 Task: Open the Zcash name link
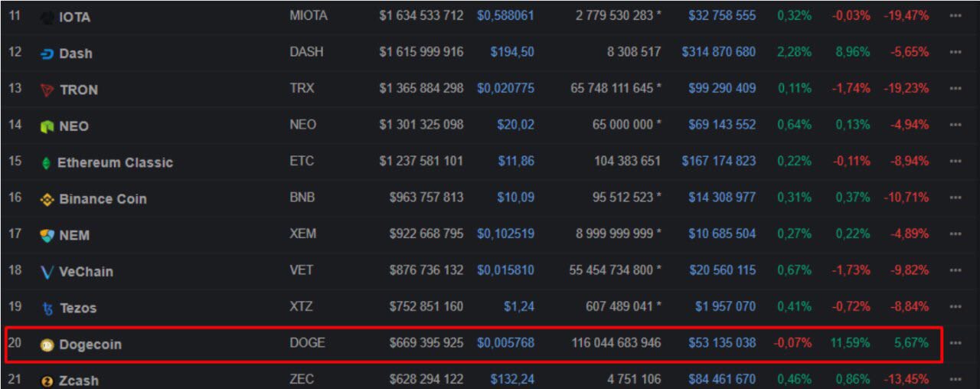click(x=79, y=381)
